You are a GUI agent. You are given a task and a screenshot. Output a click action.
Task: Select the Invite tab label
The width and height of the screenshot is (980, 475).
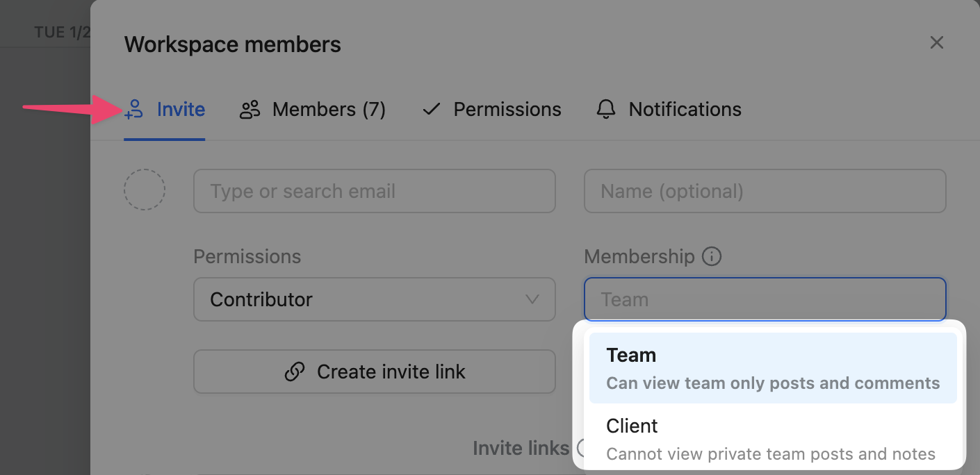point(181,110)
